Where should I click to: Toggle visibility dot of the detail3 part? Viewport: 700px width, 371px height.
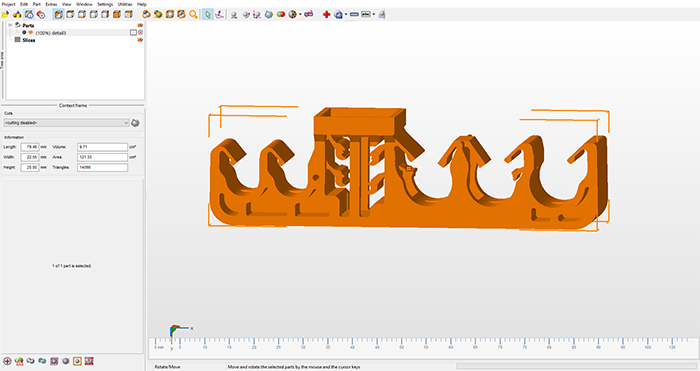coord(24,33)
